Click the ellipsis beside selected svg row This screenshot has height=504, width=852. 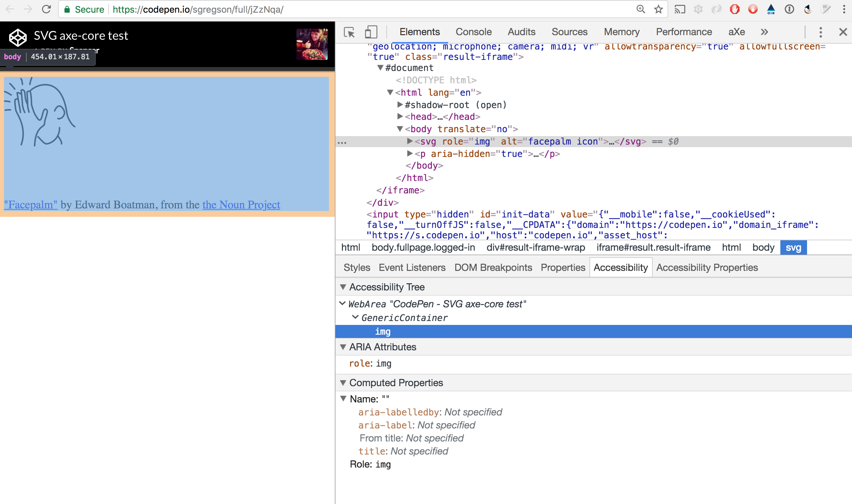tap(342, 143)
